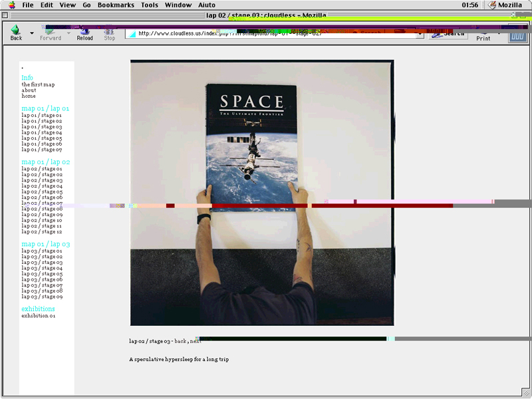532x399 pixels.
Task: Click the 'back' link under the photo
Action: [180, 341]
